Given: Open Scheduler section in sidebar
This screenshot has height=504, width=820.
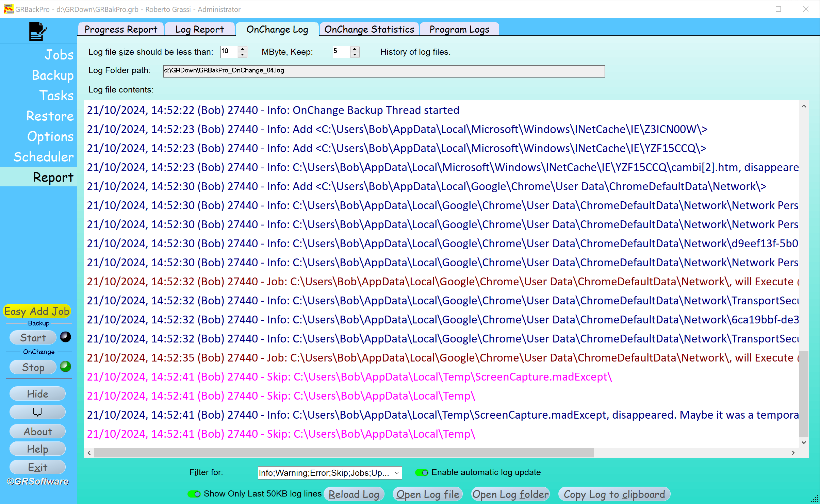Looking at the screenshot, I should (x=44, y=157).
